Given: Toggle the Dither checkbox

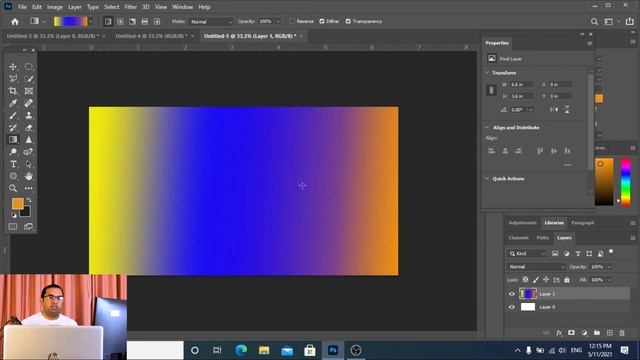Looking at the screenshot, I should (x=322, y=21).
